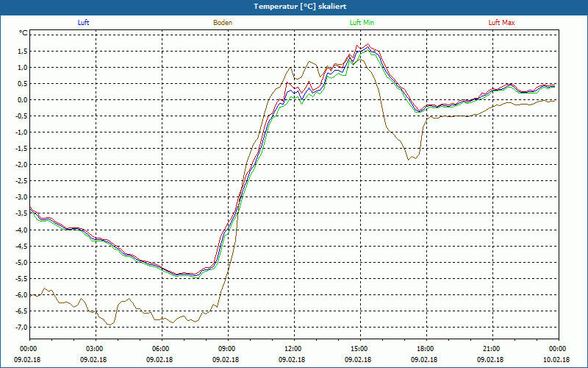Click the 0,0 y-axis value
588x368 pixels.
click(23, 99)
